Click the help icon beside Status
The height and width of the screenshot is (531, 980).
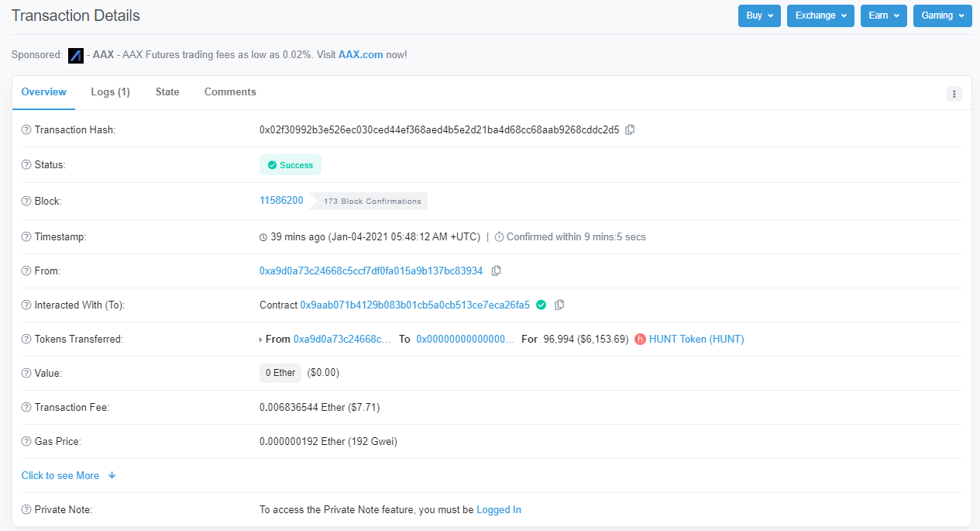26,165
